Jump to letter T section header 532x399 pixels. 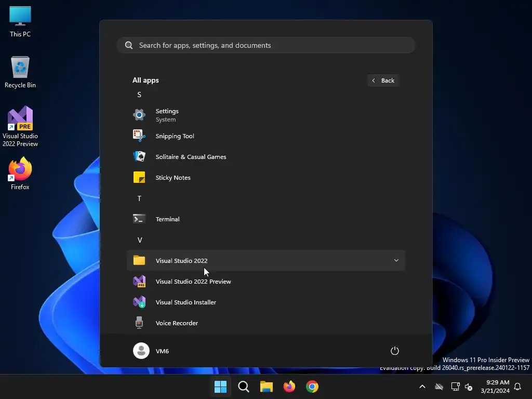pyautogui.click(x=139, y=198)
